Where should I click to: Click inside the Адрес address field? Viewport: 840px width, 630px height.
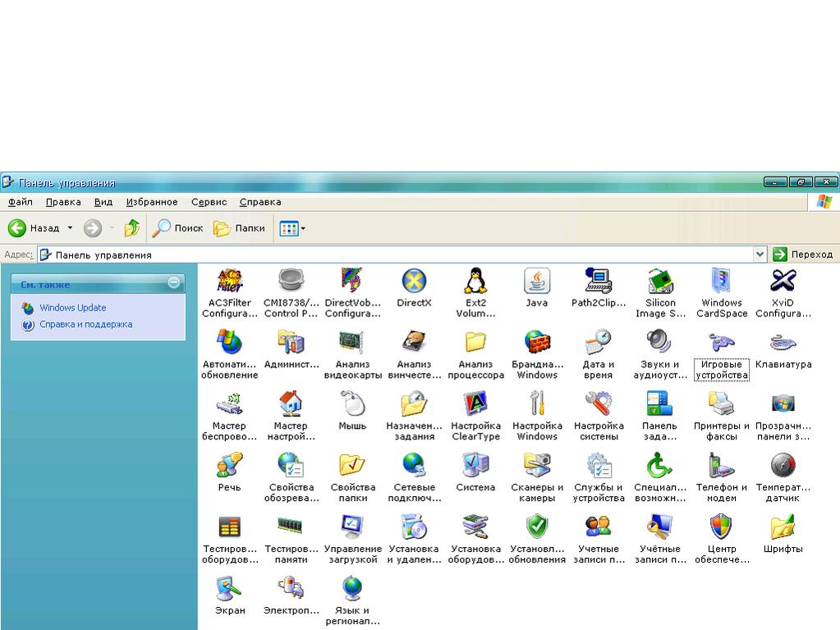tap(411, 255)
